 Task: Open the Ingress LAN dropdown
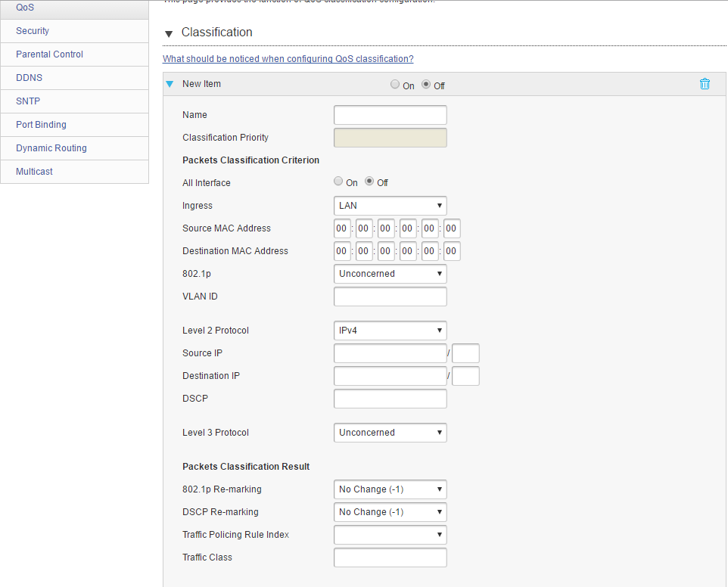click(390, 206)
